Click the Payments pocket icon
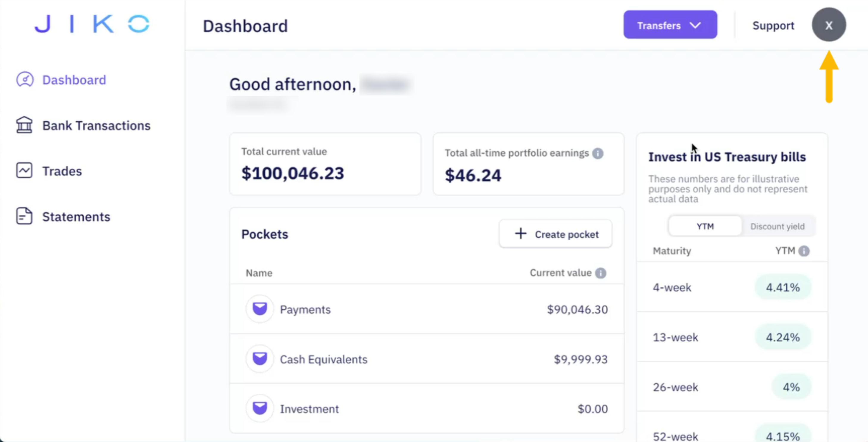 point(260,309)
